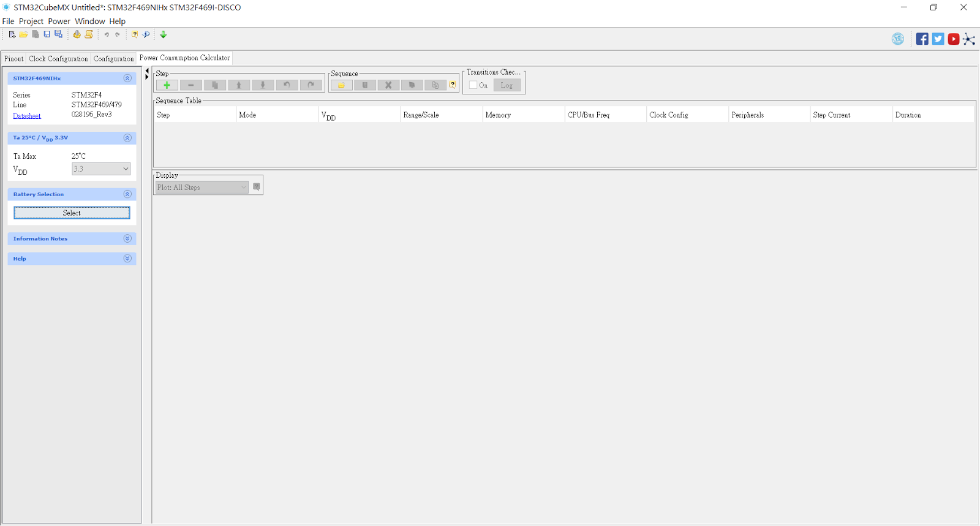
Task: Click the transitions Log button
Action: [x=507, y=85]
